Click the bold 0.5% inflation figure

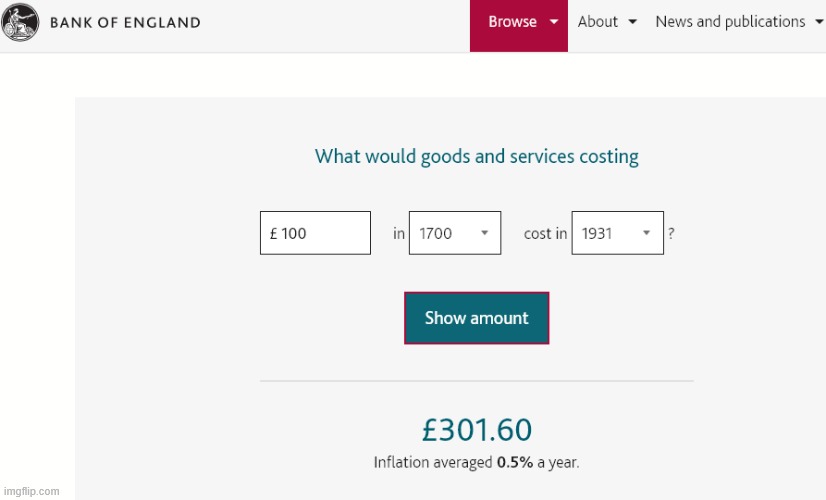[515, 463]
